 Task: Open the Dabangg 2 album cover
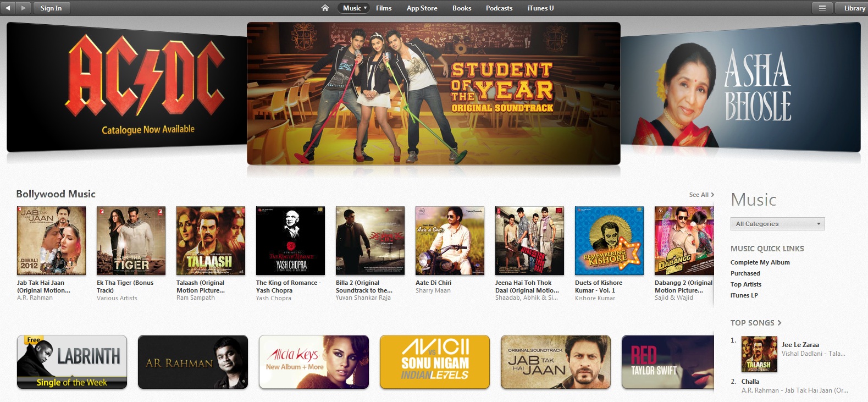point(684,241)
